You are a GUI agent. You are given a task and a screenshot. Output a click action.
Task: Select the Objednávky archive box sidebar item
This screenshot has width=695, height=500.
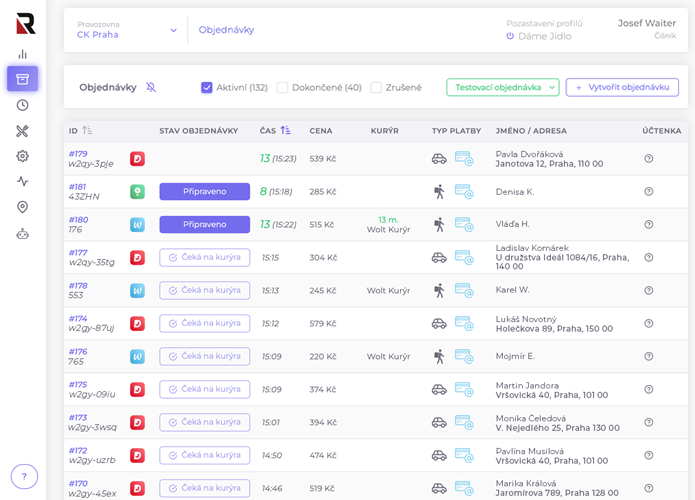point(22,79)
